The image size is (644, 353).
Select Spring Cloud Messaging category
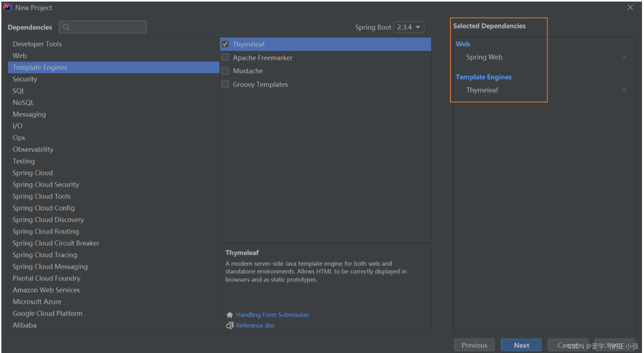114,267
